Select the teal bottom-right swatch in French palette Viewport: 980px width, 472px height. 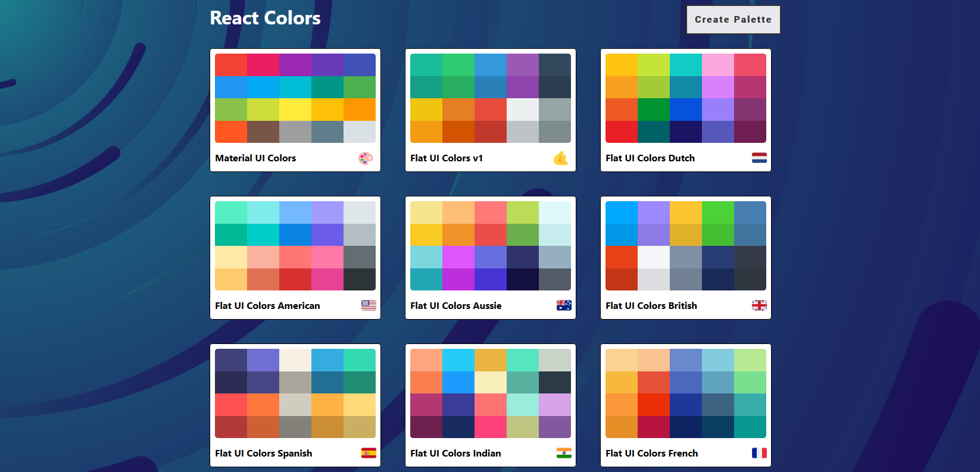click(750, 427)
